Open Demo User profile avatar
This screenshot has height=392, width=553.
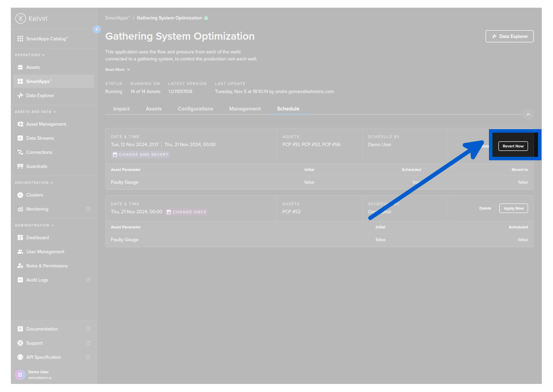coord(20,375)
